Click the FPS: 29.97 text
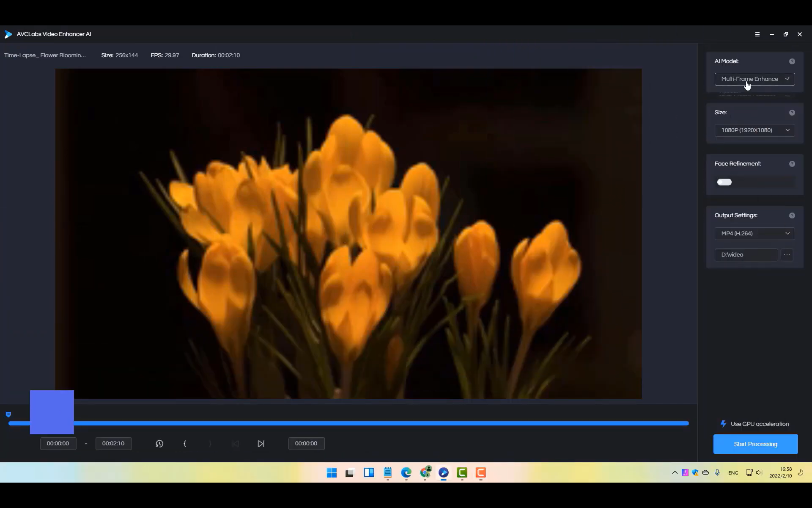This screenshot has width=812, height=508. [165, 55]
